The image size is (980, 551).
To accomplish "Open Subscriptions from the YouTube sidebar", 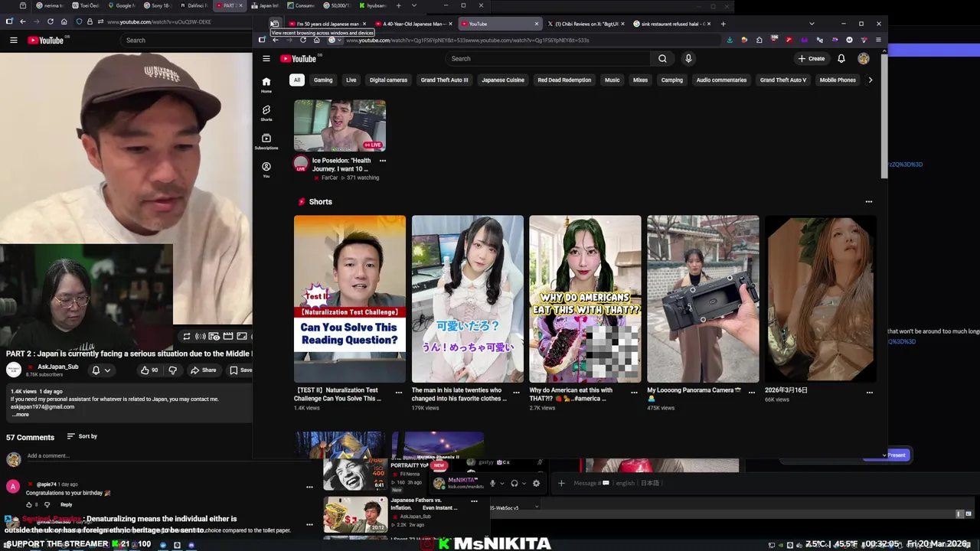I will [266, 141].
